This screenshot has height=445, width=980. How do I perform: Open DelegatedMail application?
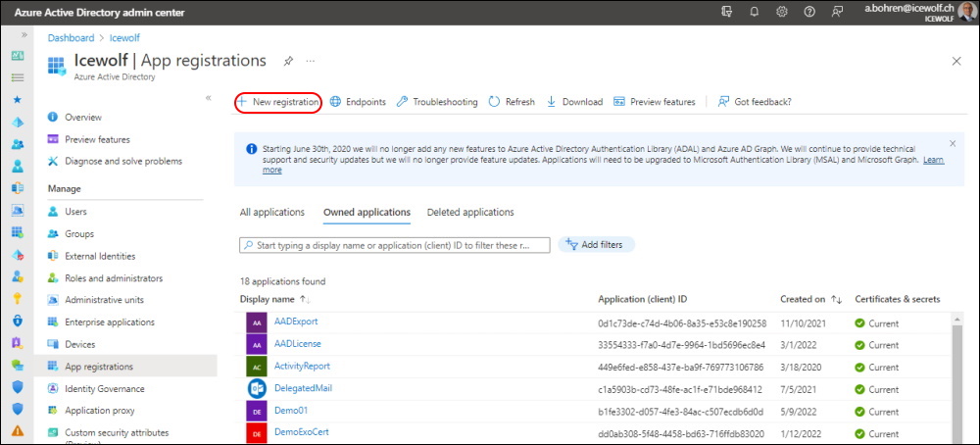coord(303,388)
